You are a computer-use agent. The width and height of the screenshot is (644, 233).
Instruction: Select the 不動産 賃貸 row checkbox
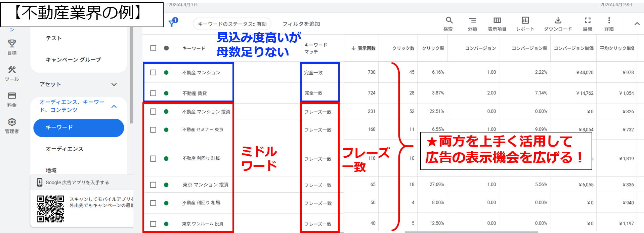click(x=153, y=93)
